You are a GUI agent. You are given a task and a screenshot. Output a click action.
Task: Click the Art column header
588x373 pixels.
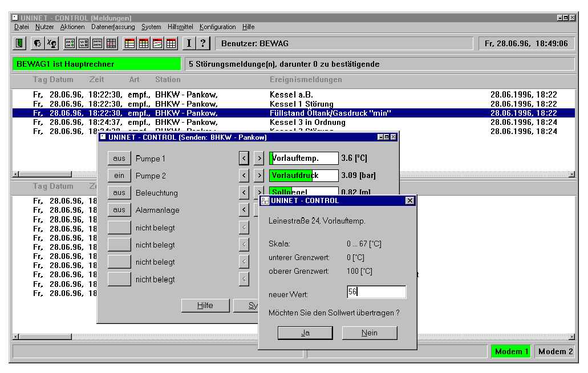point(134,79)
